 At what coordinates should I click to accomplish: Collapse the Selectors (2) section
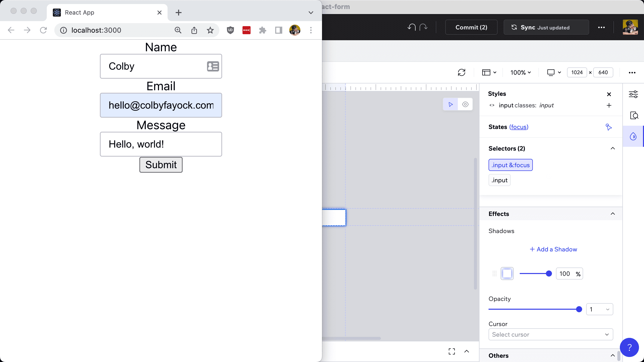coord(613,148)
